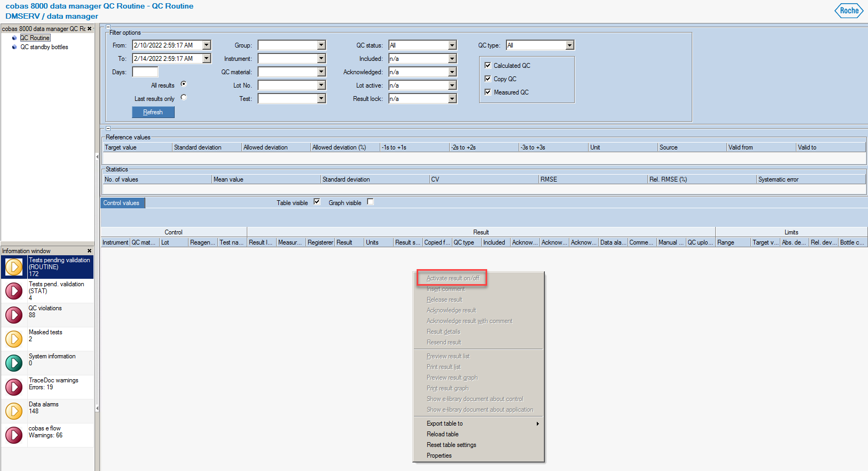The width and height of the screenshot is (868, 471).
Task: Open the Acknowledged dropdown
Action: click(x=452, y=72)
